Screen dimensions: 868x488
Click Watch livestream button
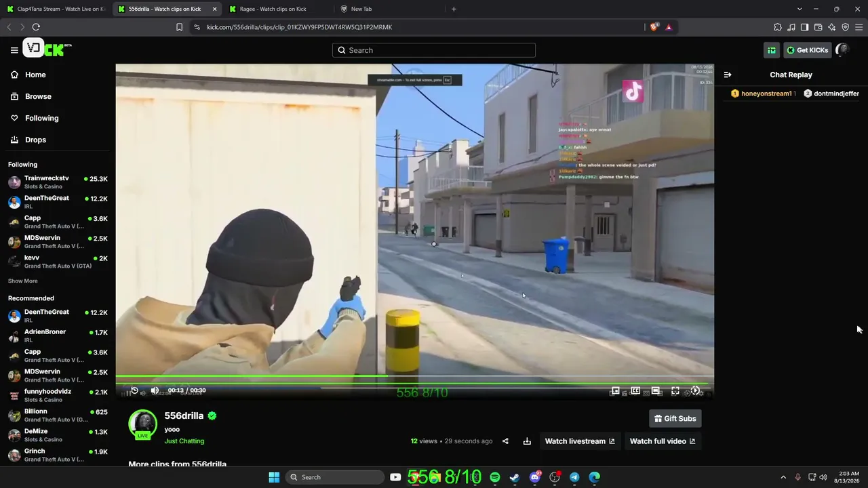[580, 441]
